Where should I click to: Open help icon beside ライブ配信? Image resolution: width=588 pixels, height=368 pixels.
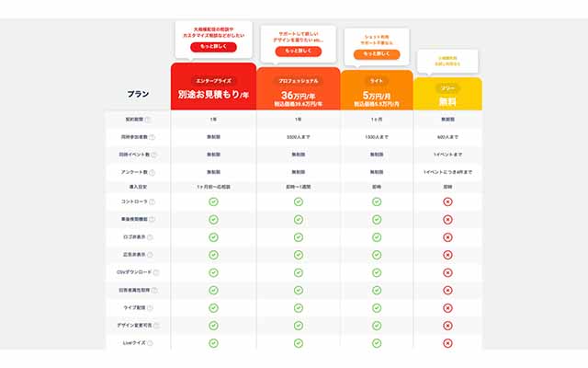tap(150, 308)
